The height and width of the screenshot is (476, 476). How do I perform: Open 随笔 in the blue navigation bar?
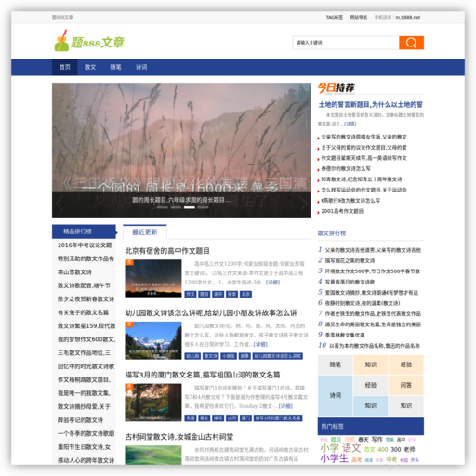pyautogui.click(x=115, y=67)
